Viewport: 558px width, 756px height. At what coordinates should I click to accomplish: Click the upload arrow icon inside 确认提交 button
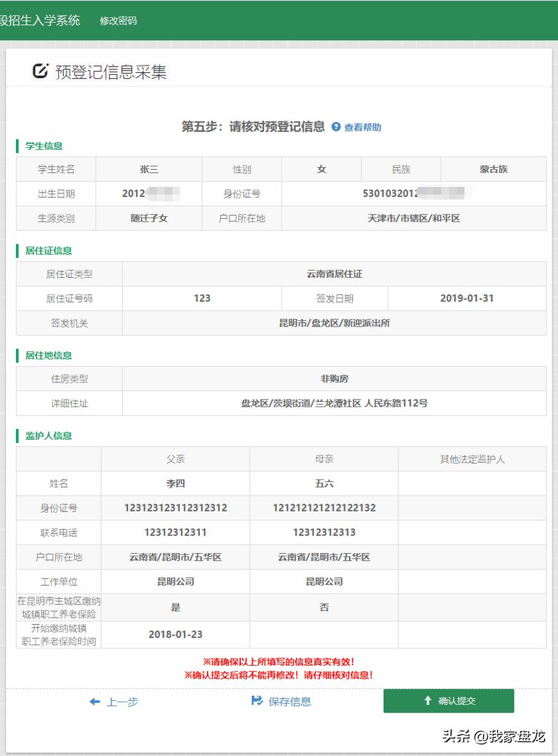click(x=428, y=700)
